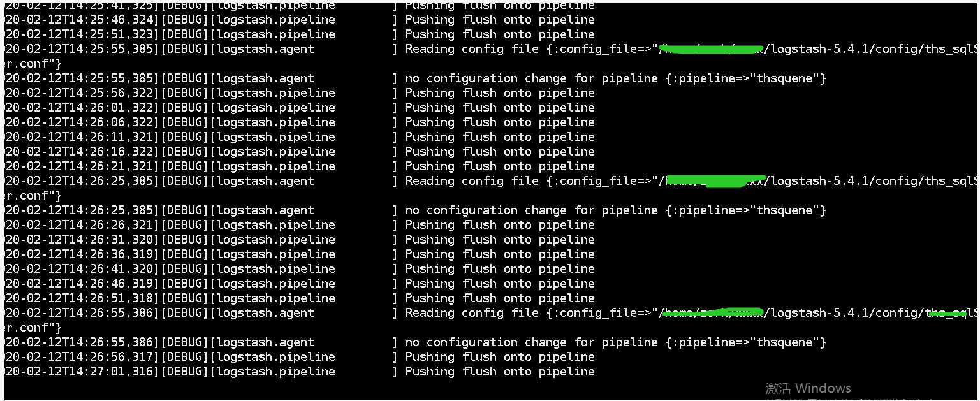The height and width of the screenshot is (401, 980).
Task: Click the log entry at 14:26:01,322
Action: click(x=300, y=108)
